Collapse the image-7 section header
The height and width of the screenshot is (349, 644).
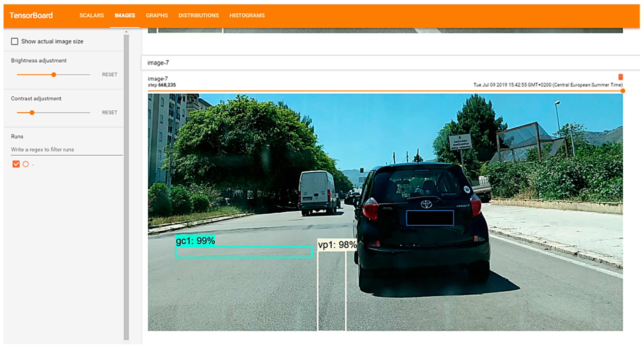pyautogui.click(x=158, y=63)
